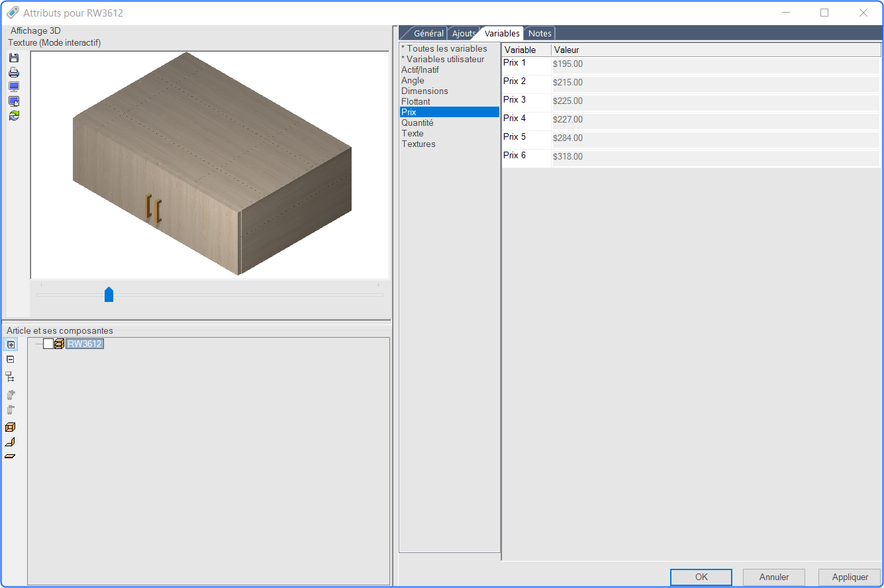Click the monitor with small window icon
This screenshot has width=884, height=588.
14,101
